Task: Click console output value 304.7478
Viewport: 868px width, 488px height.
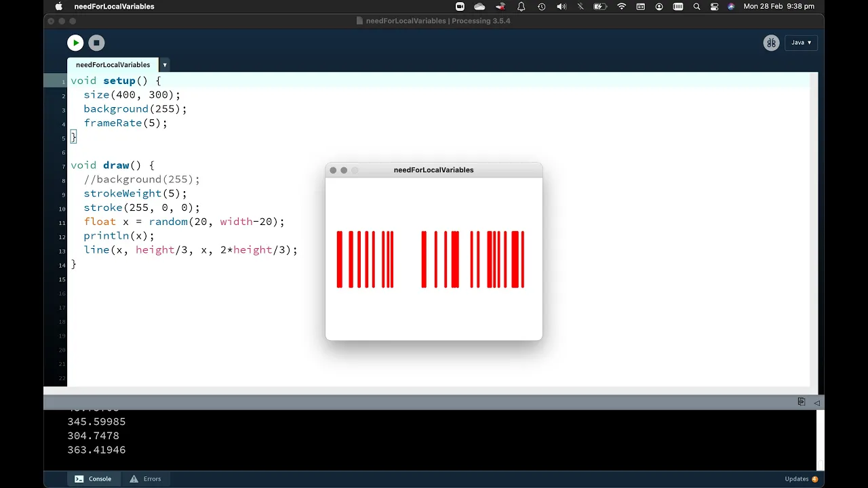Action: [x=93, y=435]
